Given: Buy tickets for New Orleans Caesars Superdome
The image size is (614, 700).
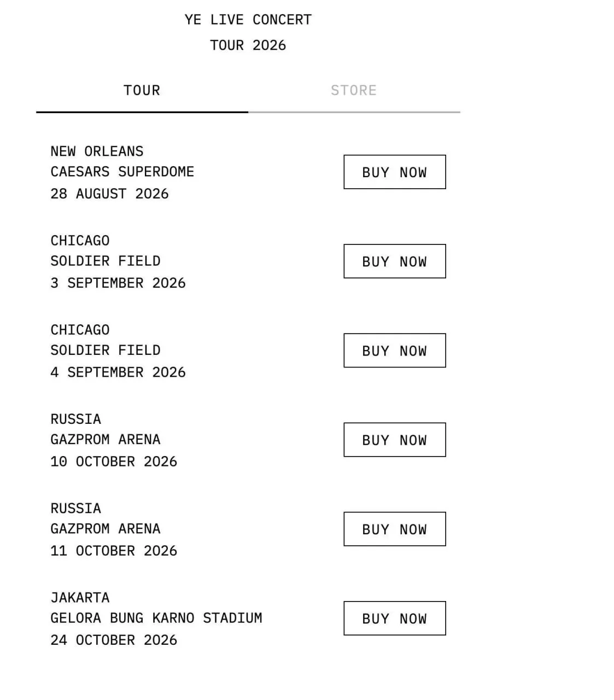Looking at the screenshot, I should coord(395,172).
